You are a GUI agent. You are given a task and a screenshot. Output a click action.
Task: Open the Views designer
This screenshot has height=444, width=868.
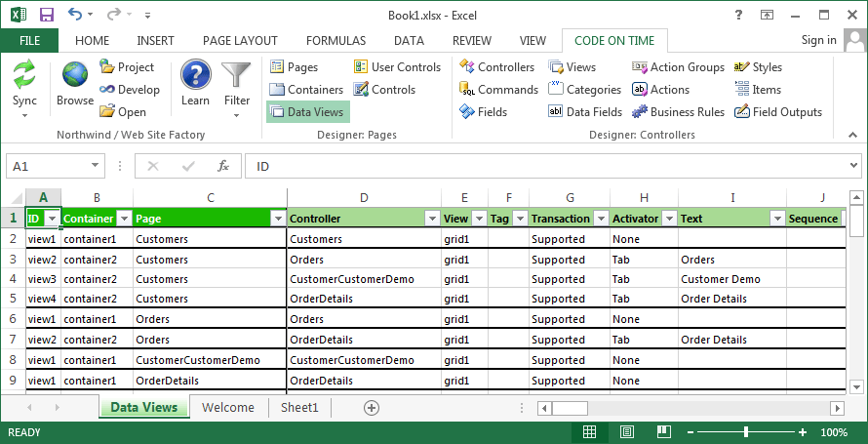coord(572,67)
